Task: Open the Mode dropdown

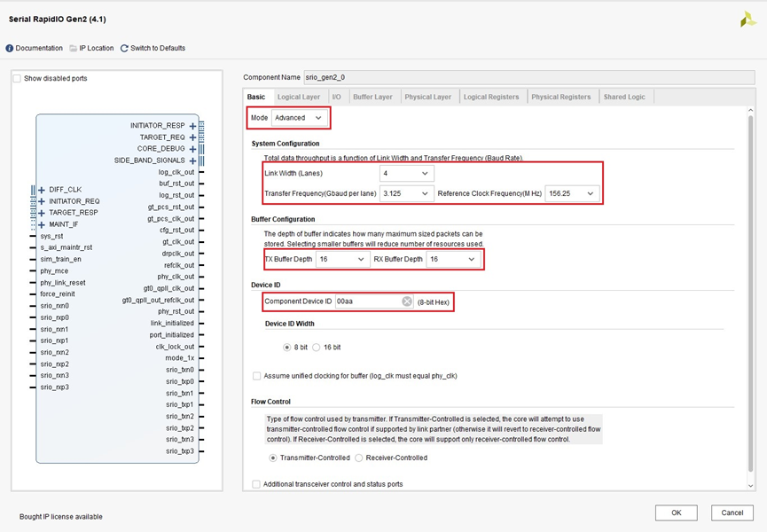Action: [x=300, y=118]
